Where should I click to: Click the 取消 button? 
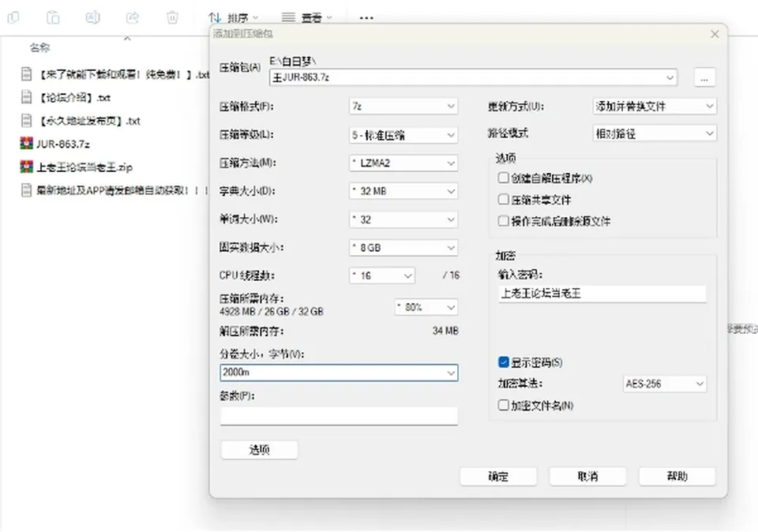coord(587,477)
